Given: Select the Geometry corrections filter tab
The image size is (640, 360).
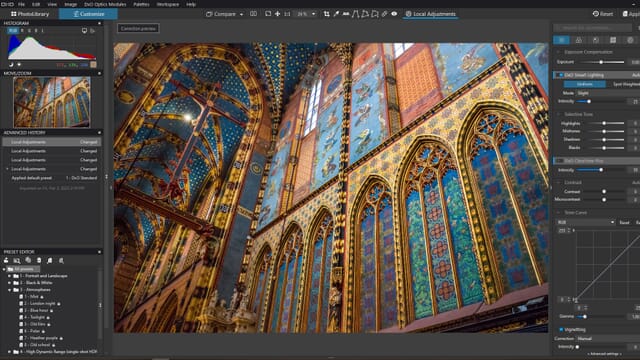Looking at the screenshot, I should click(x=613, y=40).
